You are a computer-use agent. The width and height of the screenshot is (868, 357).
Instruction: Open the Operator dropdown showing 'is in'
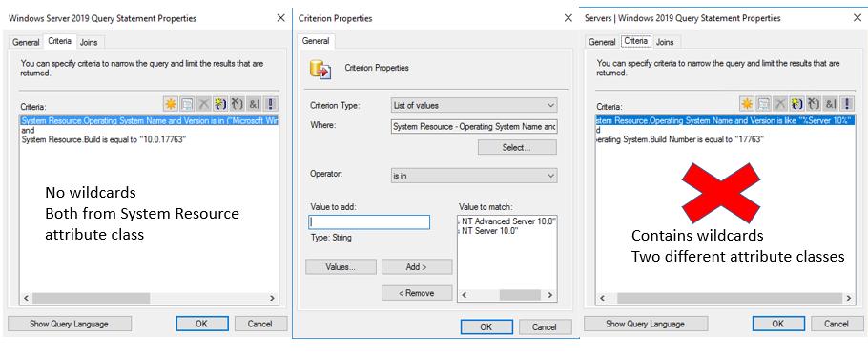[474, 176]
